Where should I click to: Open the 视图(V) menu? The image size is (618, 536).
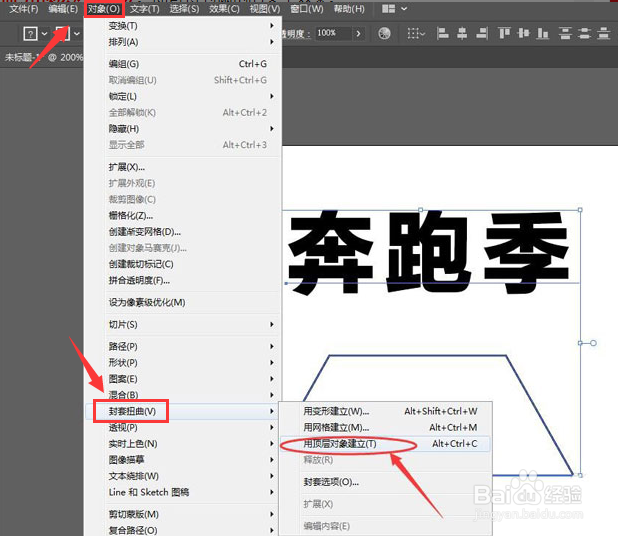pyautogui.click(x=264, y=9)
